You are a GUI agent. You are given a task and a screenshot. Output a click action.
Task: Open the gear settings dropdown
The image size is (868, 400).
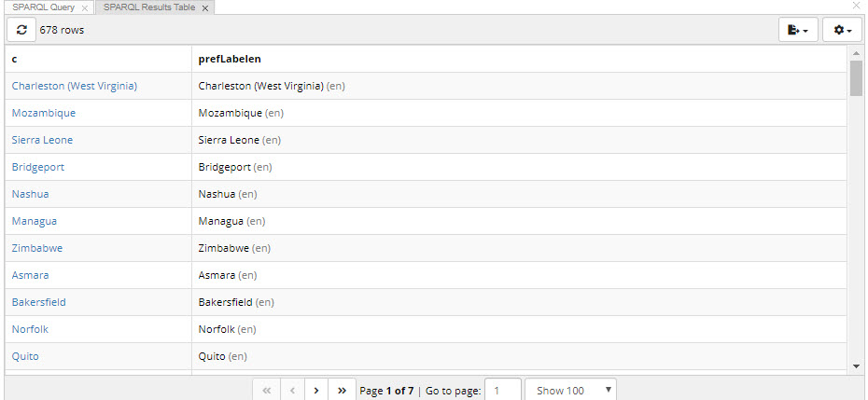[x=842, y=30]
